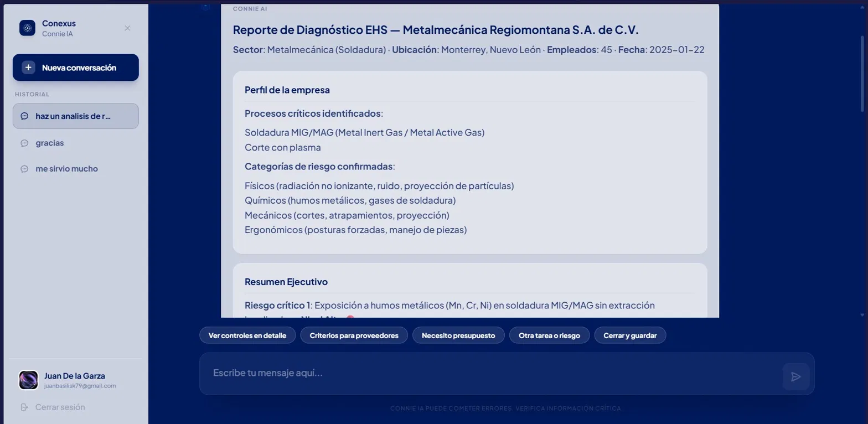
Task: Click the 'Soldadura MIG/MAG' process line
Action: click(364, 133)
